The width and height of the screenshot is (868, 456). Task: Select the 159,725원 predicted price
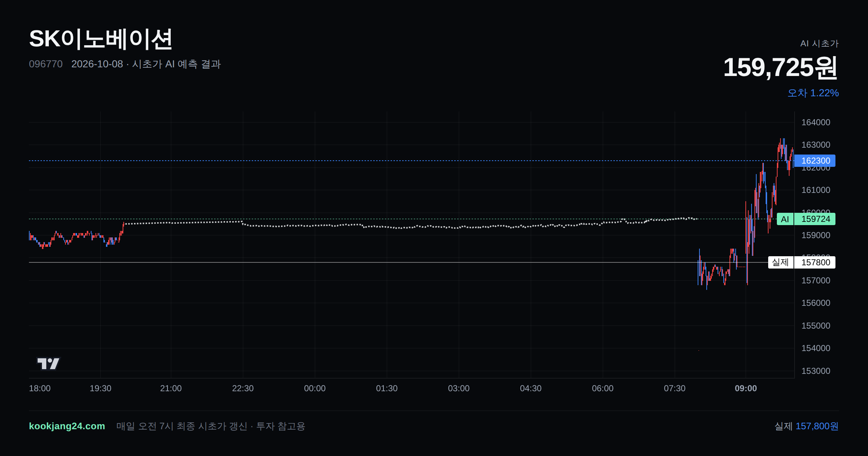point(780,68)
